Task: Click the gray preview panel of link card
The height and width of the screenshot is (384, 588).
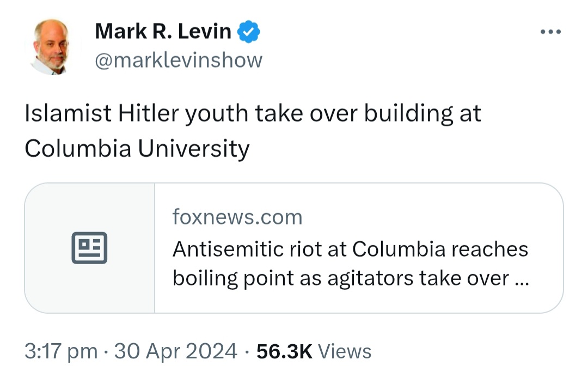Action: pos(90,248)
